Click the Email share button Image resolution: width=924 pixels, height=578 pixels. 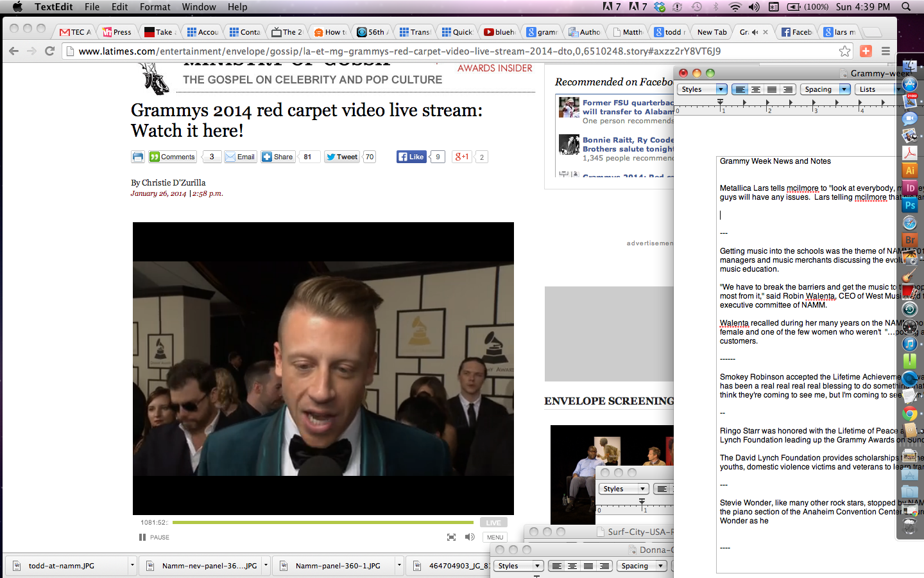pos(241,157)
